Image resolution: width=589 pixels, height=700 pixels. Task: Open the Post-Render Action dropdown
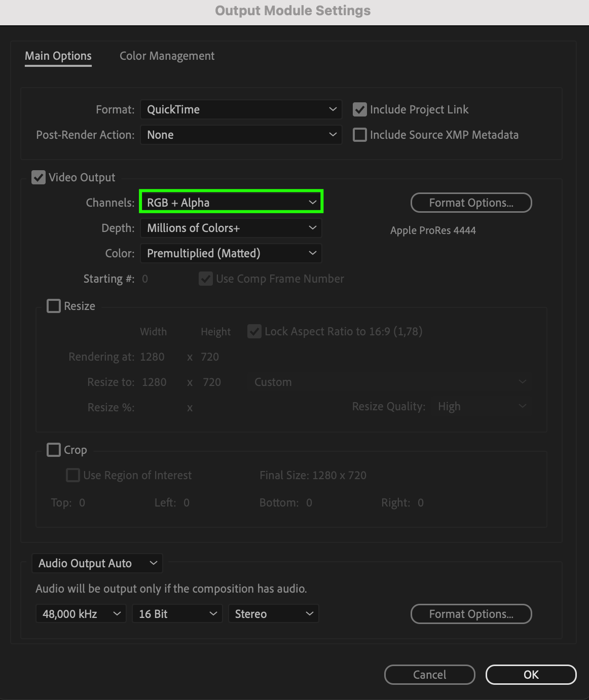[241, 135]
